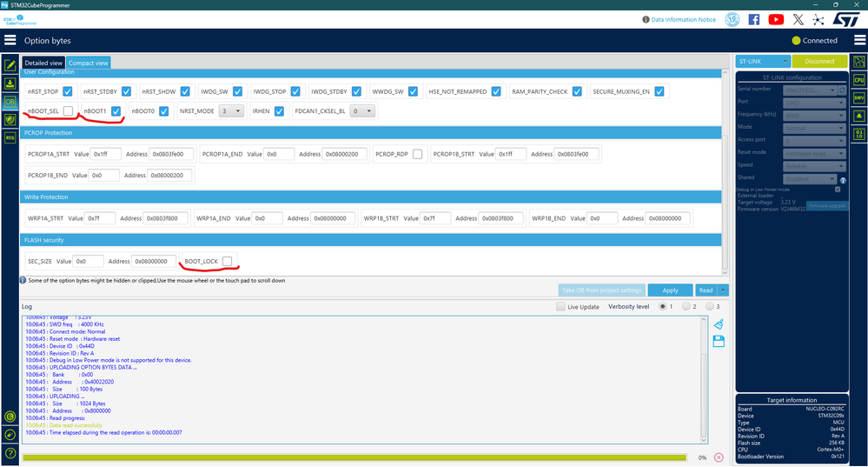868x467 pixels.
Task: Refresh the ST-LINK serial number list
Action: coord(843,90)
